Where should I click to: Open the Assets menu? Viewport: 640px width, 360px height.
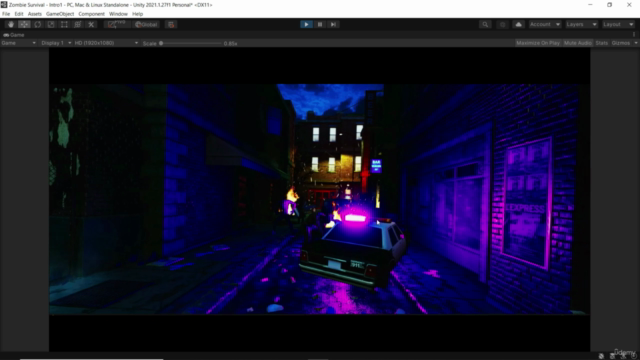(35, 14)
